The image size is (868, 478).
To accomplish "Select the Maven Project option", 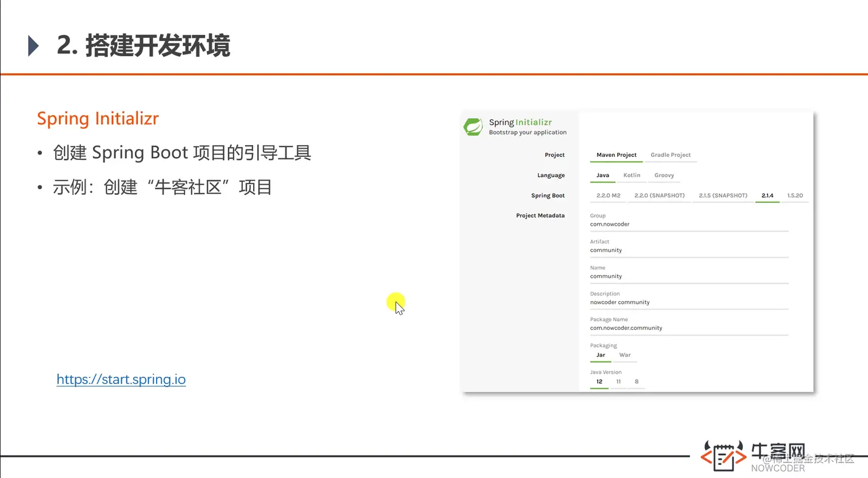I will click(617, 155).
